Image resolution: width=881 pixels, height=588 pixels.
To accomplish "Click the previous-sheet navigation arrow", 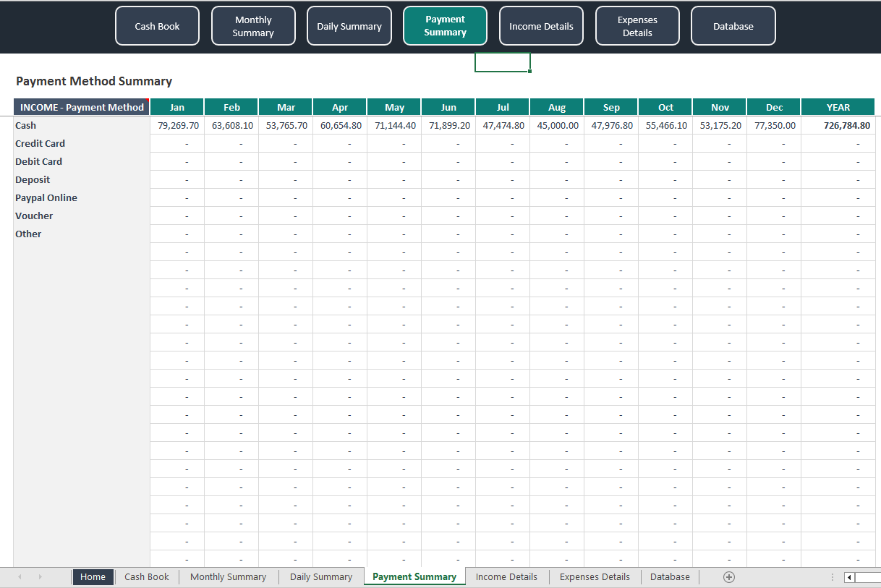I will 18,576.
